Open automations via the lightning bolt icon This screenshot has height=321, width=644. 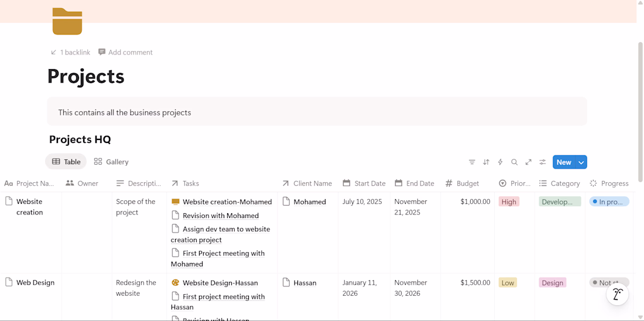coord(500,162)
